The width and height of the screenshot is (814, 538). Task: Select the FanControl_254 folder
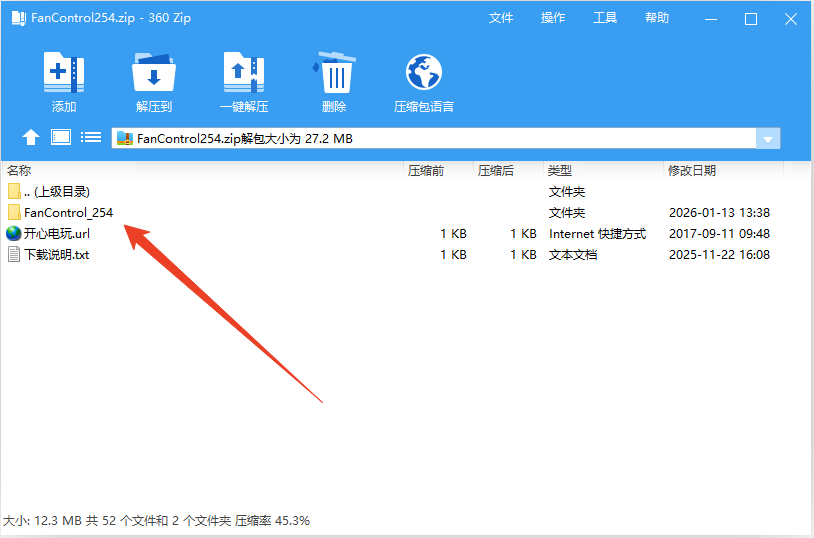click(x=68, y=212)
